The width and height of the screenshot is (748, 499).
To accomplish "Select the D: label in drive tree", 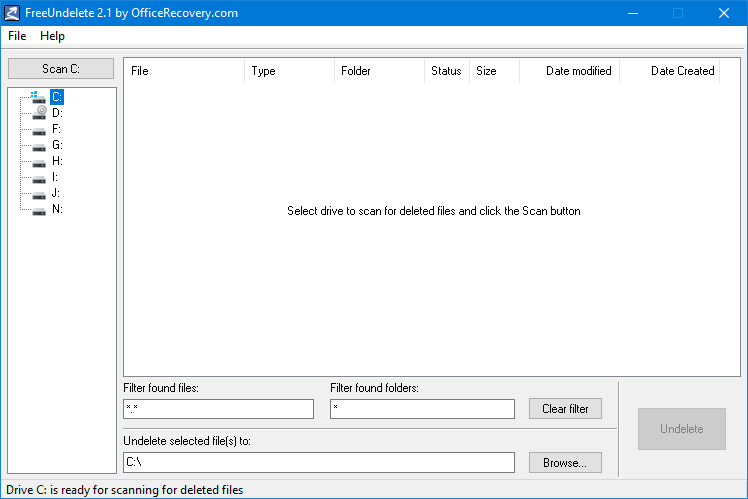I will (57, 113).
